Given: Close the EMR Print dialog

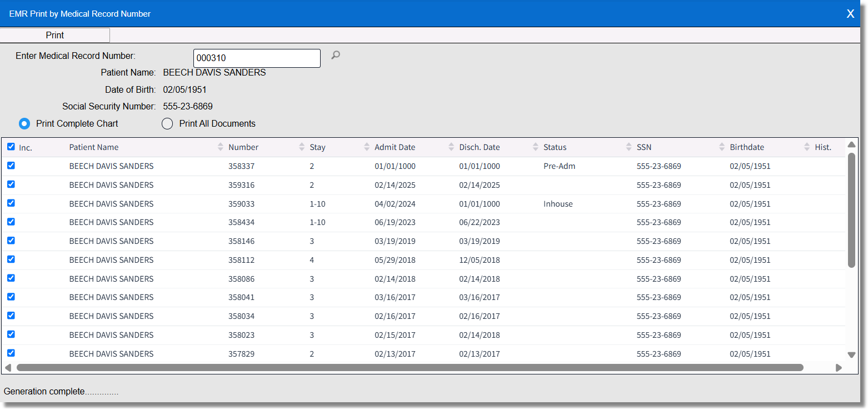Looking at the screenshot, I should [x=850, y=14].
